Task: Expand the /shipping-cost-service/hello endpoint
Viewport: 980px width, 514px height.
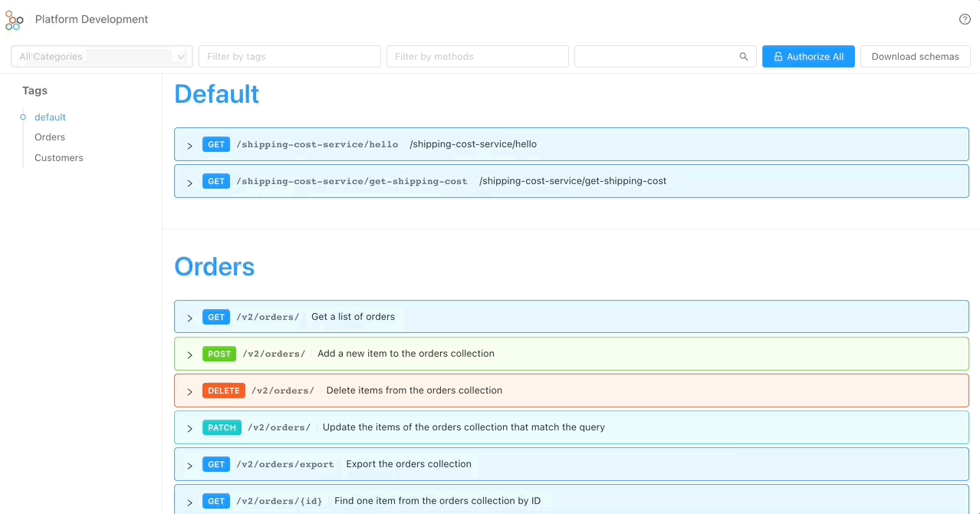Action: [189, 144]
